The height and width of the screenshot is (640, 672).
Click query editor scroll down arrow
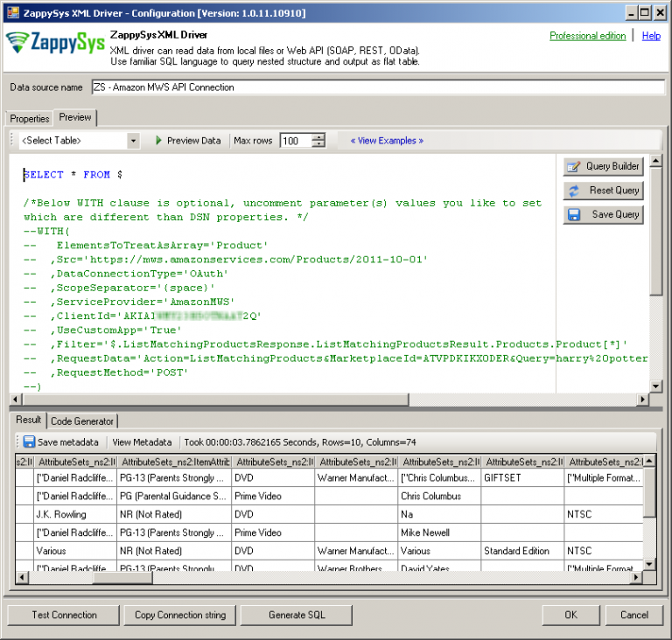click(655, 386)
